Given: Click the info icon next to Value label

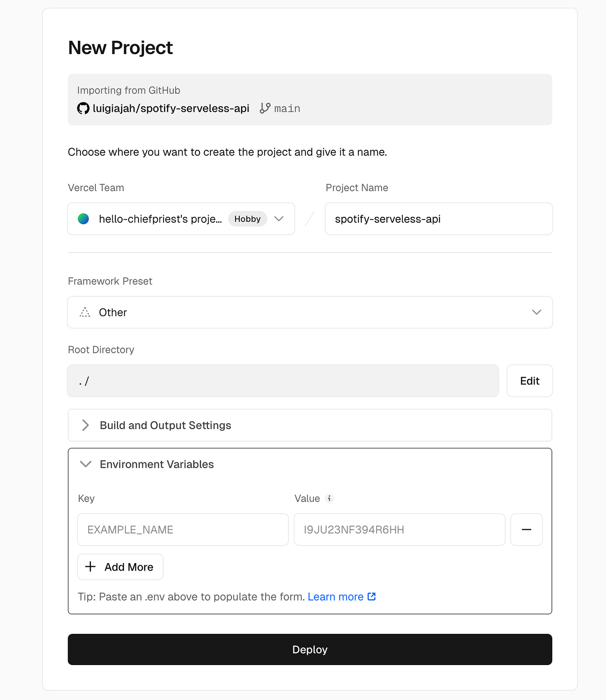Looking at the screenshot, I should click(x=329, y=498).
